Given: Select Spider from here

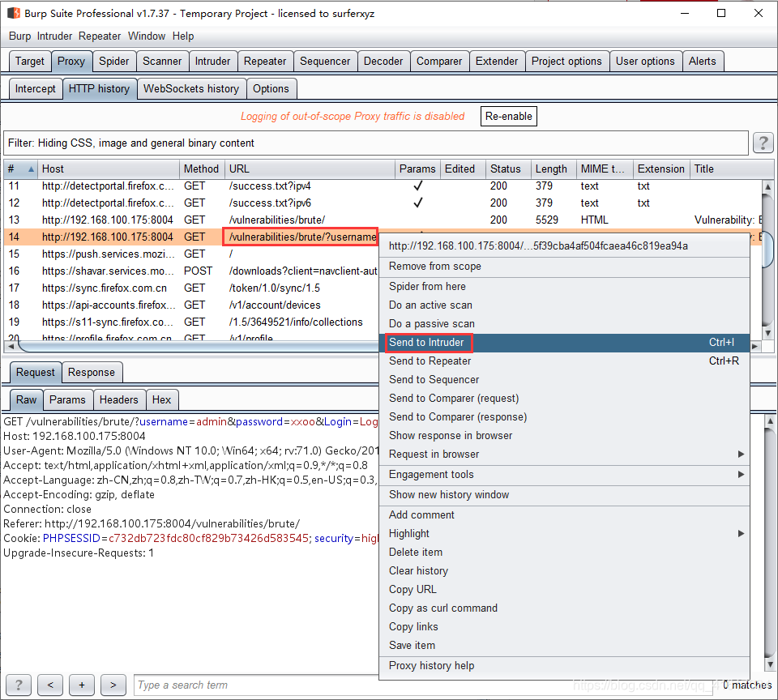Looking at the screenshot, I should (x=564, y=286).
